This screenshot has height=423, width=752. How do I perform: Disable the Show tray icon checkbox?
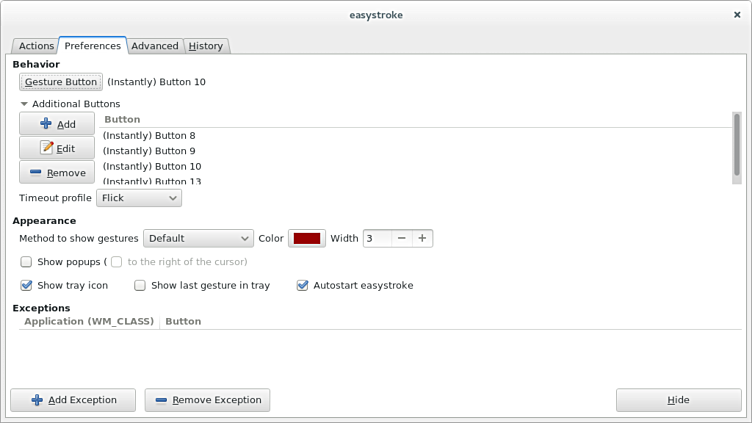pyautogui.click(x=27, y=285)
